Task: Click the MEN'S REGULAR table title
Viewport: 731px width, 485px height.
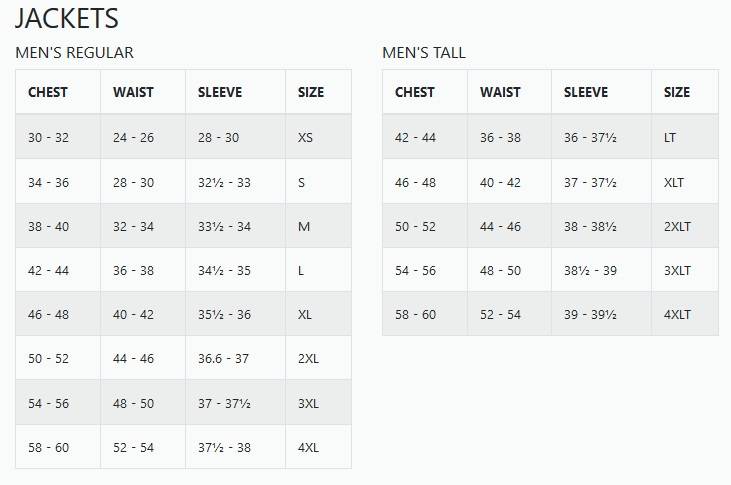Action: tap(74, 53)
